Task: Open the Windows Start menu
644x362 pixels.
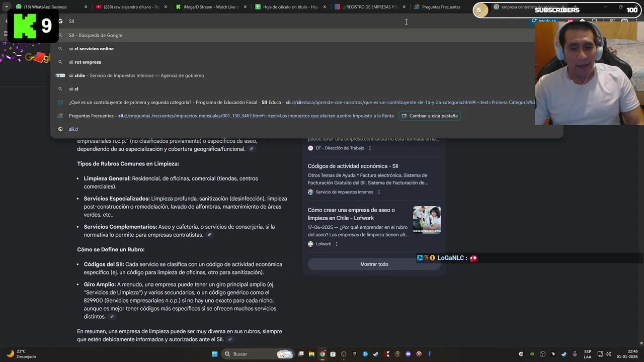Action: (x=215, y=354)
